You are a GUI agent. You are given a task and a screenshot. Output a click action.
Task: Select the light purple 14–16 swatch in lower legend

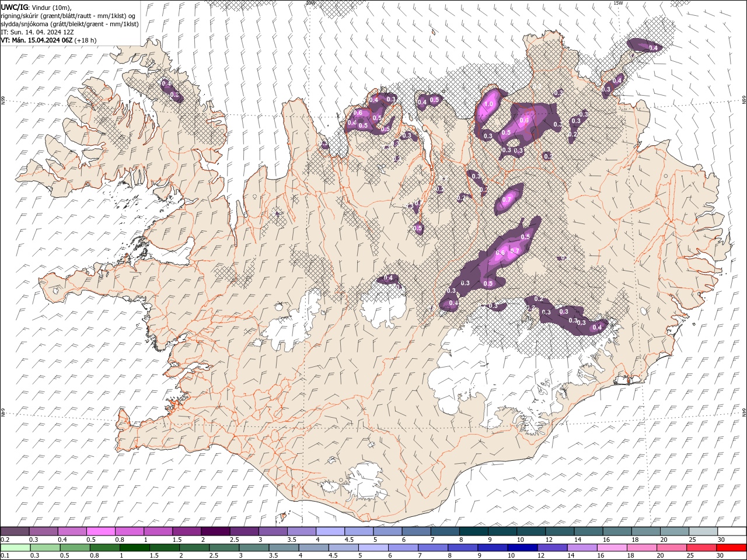[x=582, y=548]
